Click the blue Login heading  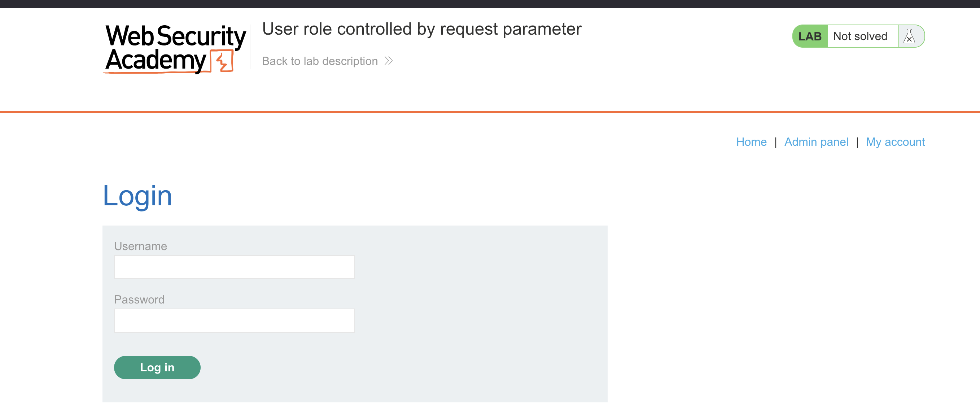click(137, 196)
